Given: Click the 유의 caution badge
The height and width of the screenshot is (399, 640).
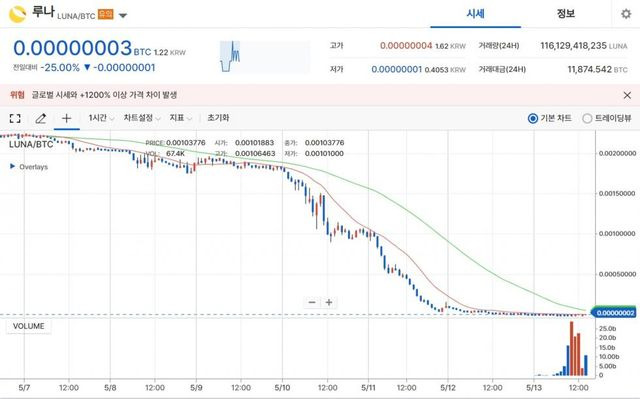Looking at the screenshot, I should (x=106, y=15).
